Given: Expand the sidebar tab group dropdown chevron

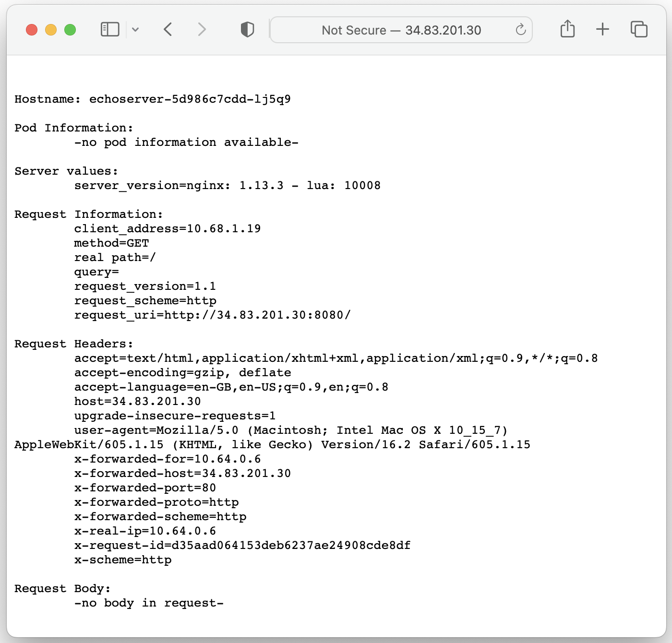Looking at the screenshot, I should click(x=135, y=30).
